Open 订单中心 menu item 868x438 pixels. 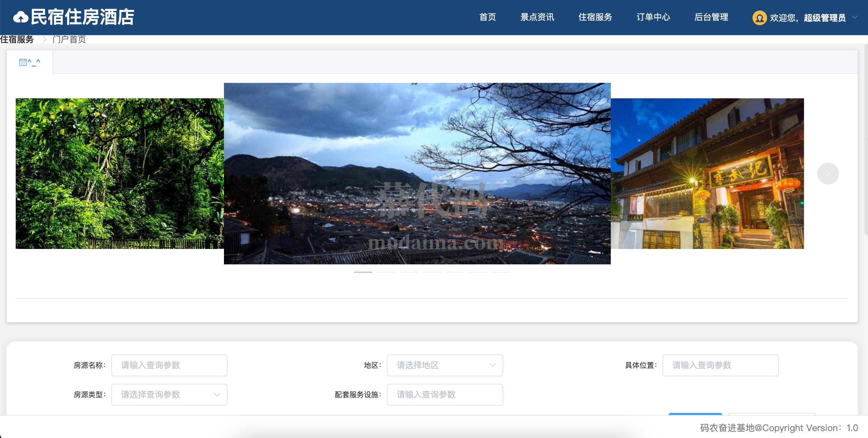coord(653,17)
